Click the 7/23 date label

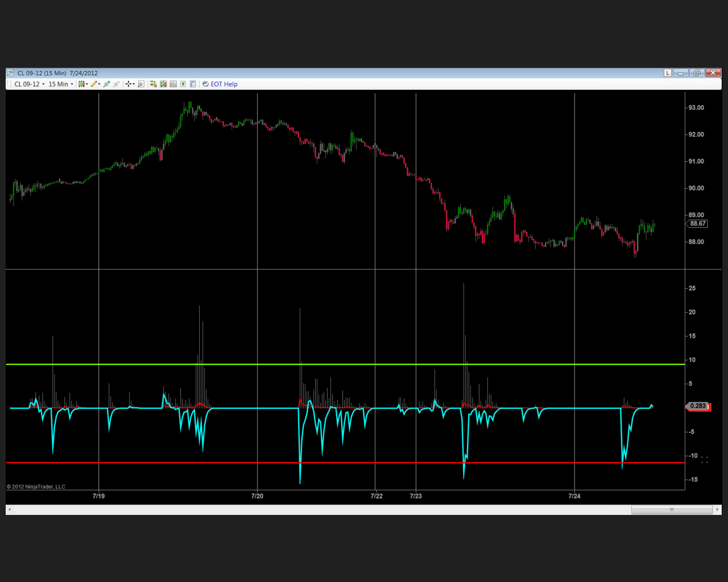416,496
